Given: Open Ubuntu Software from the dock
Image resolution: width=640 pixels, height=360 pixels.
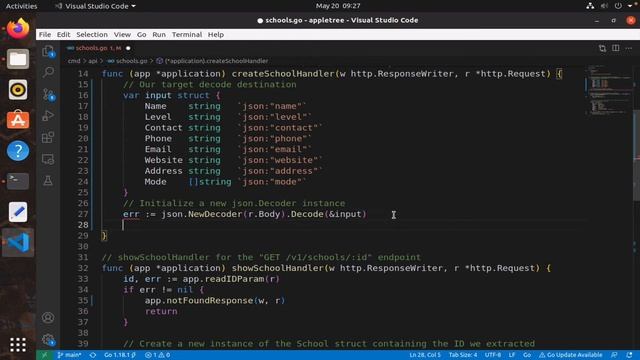Looking at the screenshot, I should pos(18,120).
